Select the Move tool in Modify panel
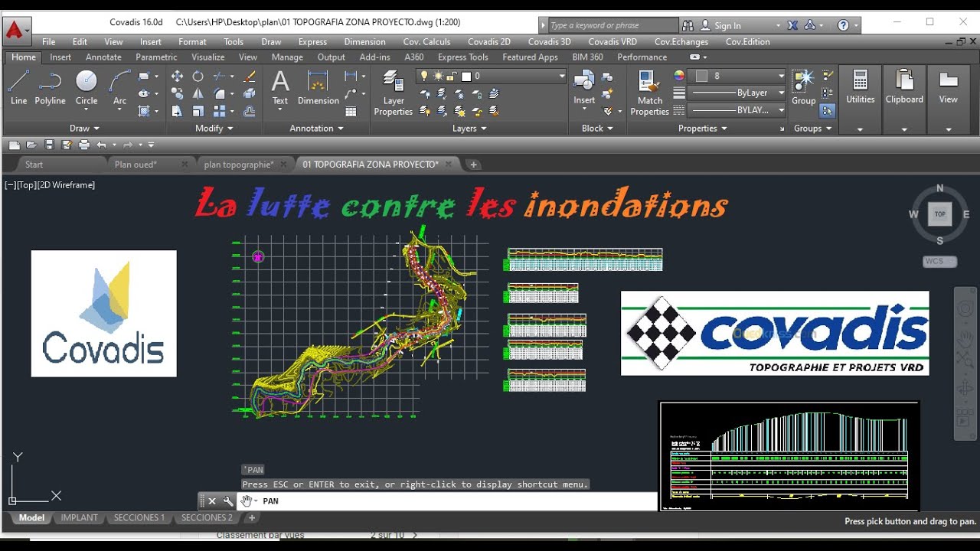Viewport: 980px width, 551px height. (x=177, y=76)
